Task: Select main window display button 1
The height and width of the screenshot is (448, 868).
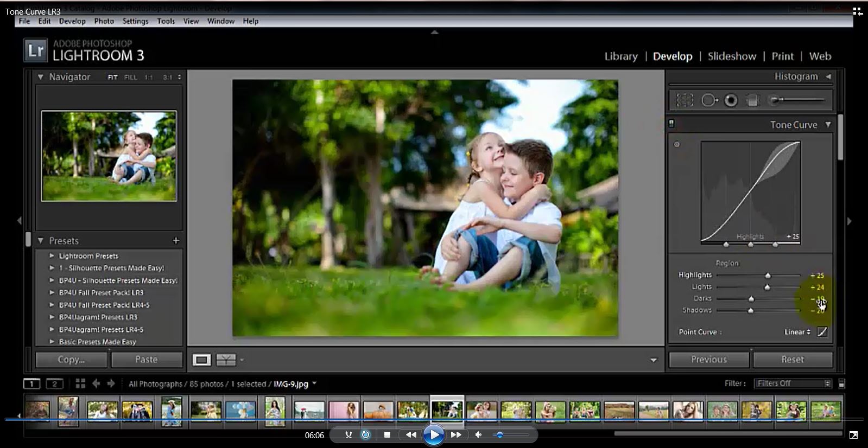Action: coord(32,384)
